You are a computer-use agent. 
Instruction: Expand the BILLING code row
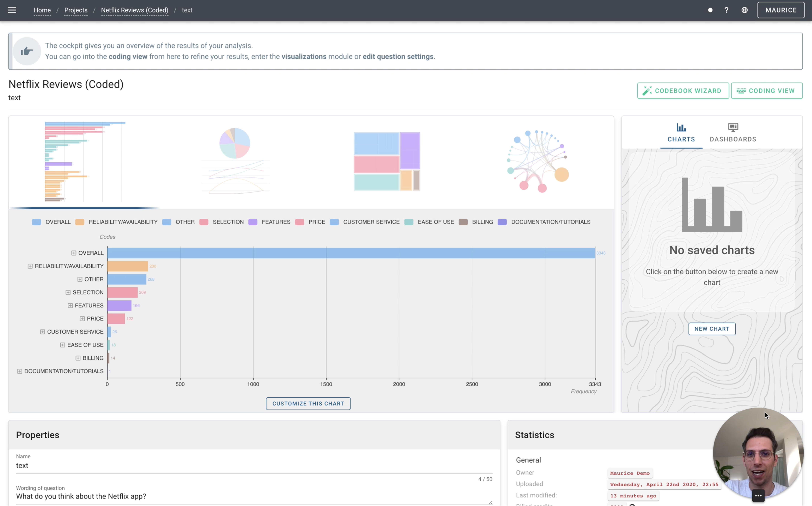coord(78,358)
